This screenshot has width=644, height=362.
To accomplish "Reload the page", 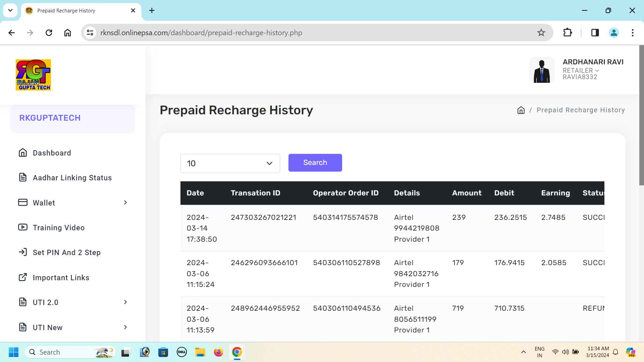I will [49, 33].
